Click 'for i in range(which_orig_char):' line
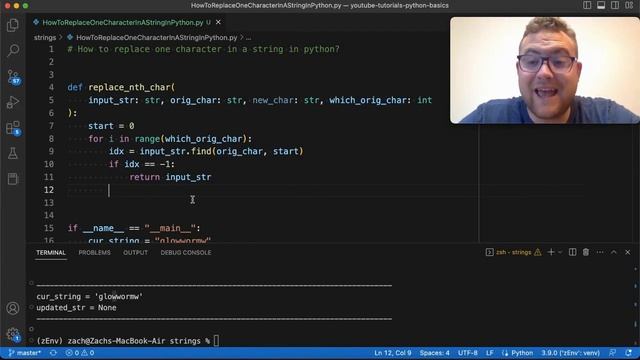Viewport: 640px width, 360px height. coord(170,139)
